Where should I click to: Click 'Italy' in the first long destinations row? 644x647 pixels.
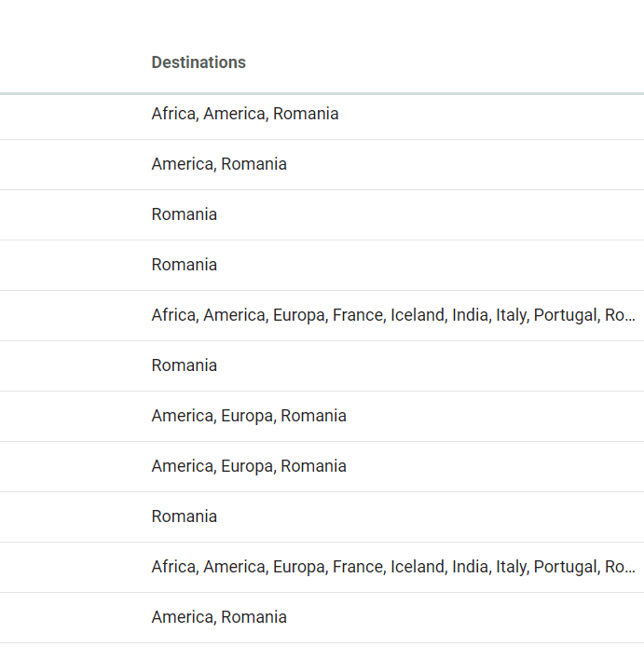pos(511,315)
